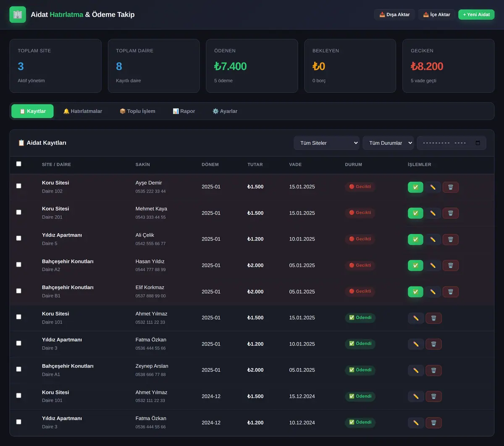
Task: Edit Fatma Özkan's 2025-01 record
Action: click(416, 344)
